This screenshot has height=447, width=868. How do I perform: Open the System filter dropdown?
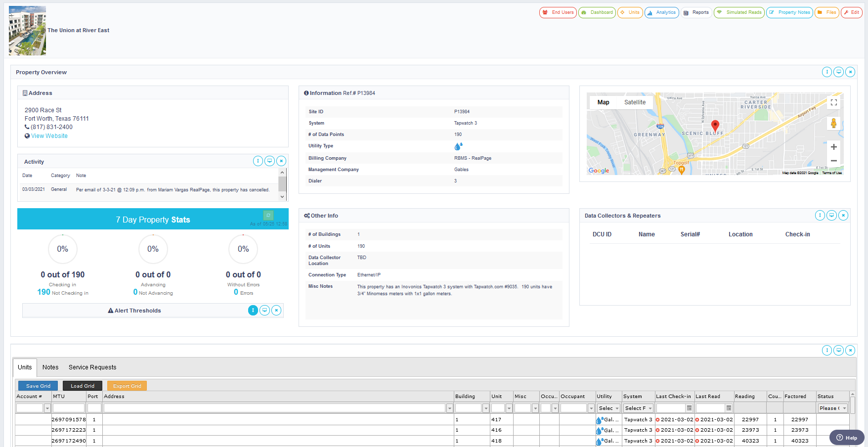tap(638, 408)
